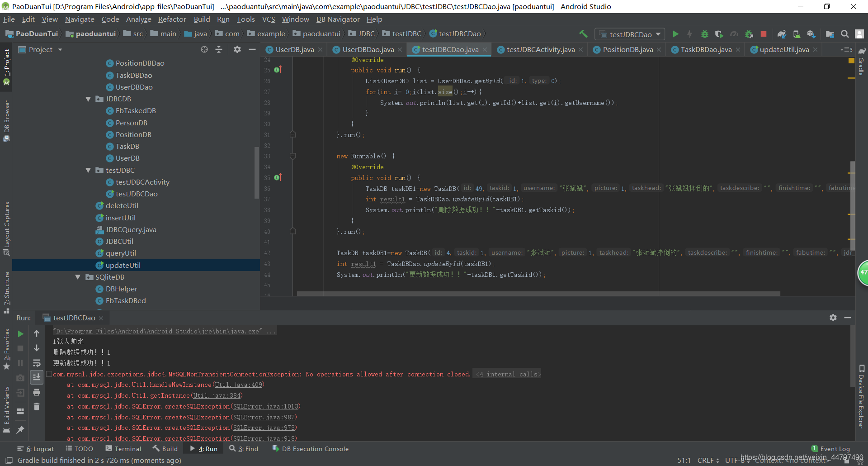Collapse the testJDBC folder
Image resolution: width=868 pixels, height=466 pixels.
(x=88, y=171)
